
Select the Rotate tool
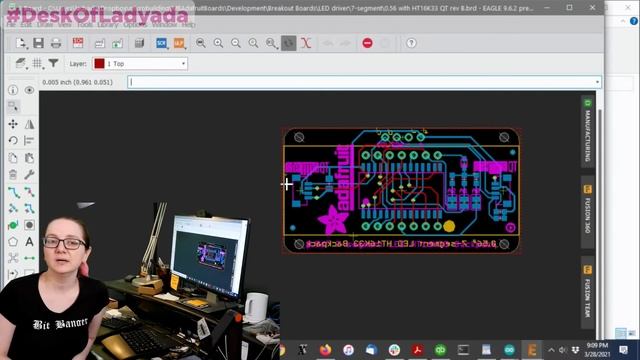13,141
